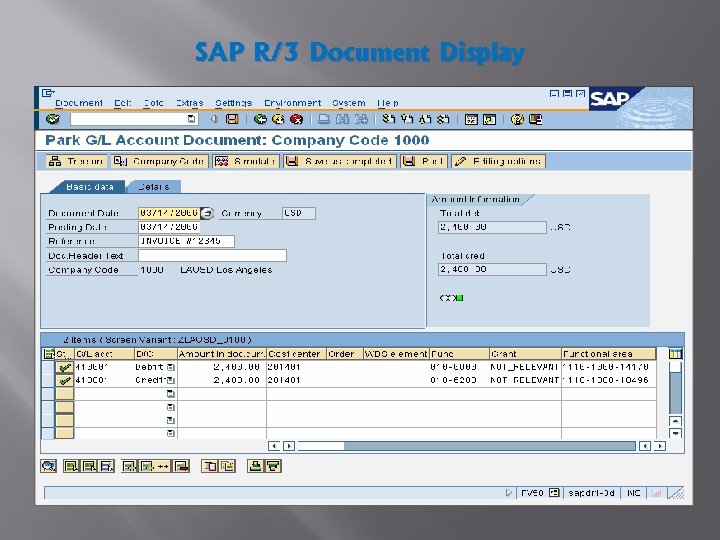
Task: Click the Editing options button
Action: point(499,161)
